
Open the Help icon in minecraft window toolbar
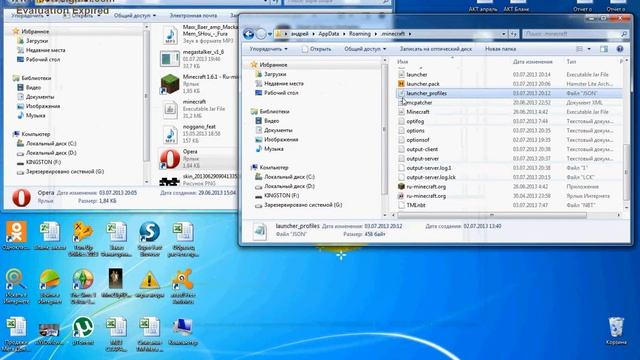620,49
